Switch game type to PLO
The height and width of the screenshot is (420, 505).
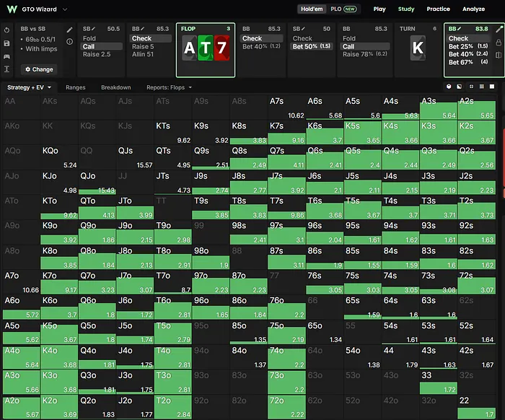pyautogui.click(x=336, y=9)
